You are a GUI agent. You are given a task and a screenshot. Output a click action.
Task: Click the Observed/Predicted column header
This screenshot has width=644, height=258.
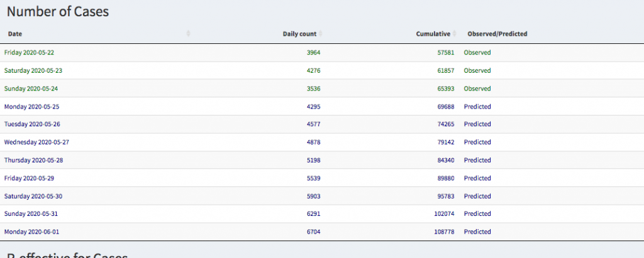pyautogui.click(x=497, y=34)
